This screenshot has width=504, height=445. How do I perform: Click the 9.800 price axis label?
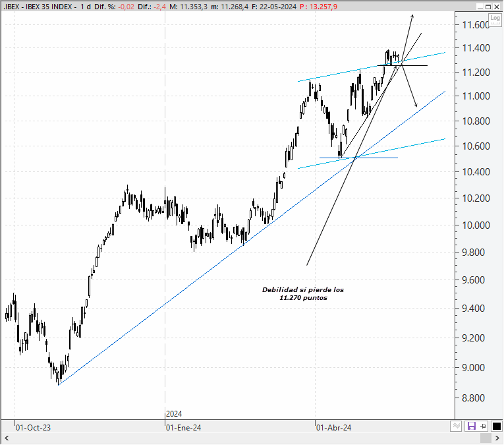[473, 252]
